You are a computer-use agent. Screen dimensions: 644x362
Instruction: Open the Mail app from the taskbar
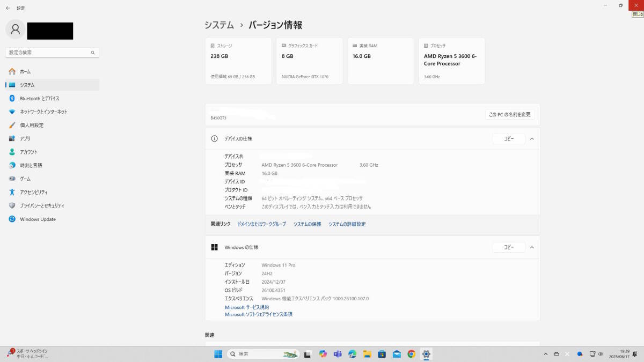[x=397, y=354]
